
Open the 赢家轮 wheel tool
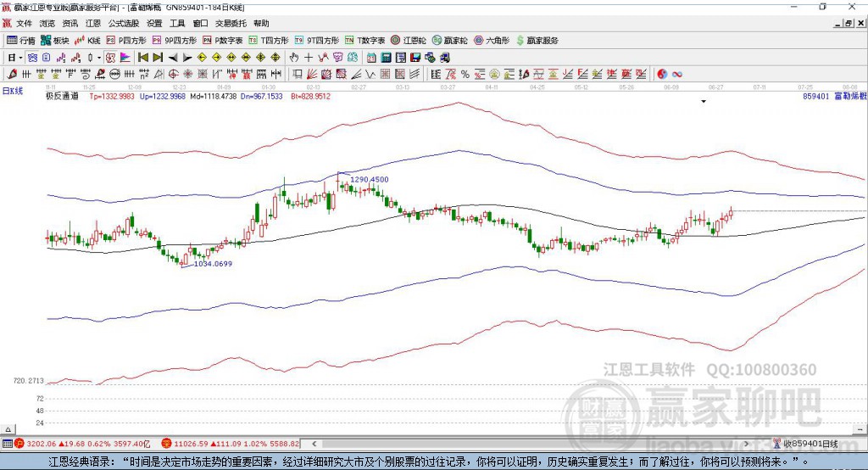point(449,41)
